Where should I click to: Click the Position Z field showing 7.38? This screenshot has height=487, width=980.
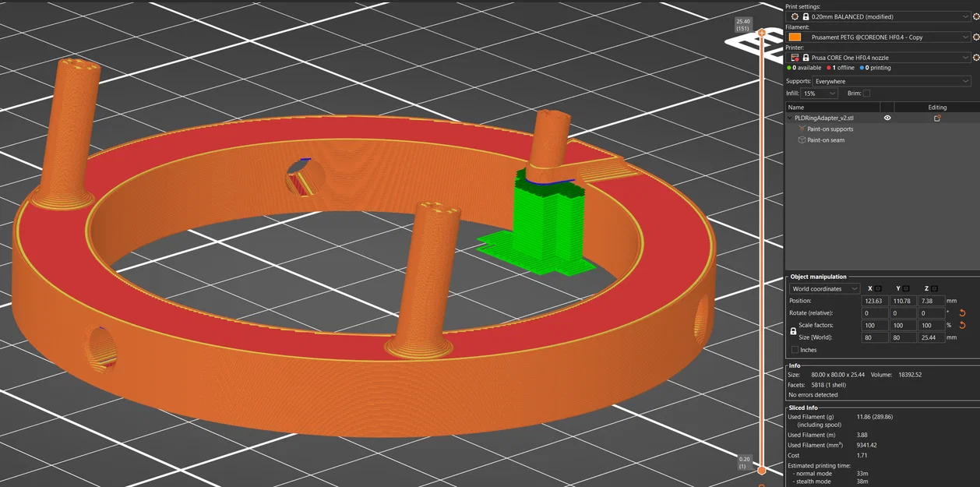click(x=932, y=301)
